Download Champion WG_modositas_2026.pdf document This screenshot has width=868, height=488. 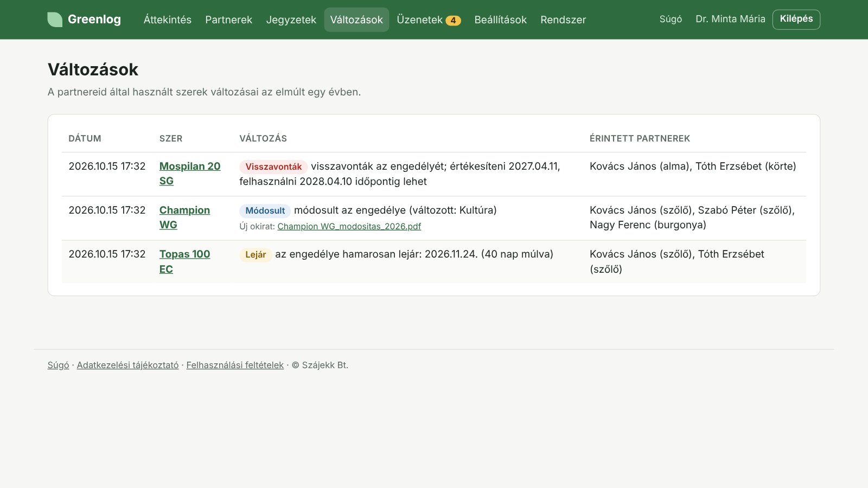(349, 226)
